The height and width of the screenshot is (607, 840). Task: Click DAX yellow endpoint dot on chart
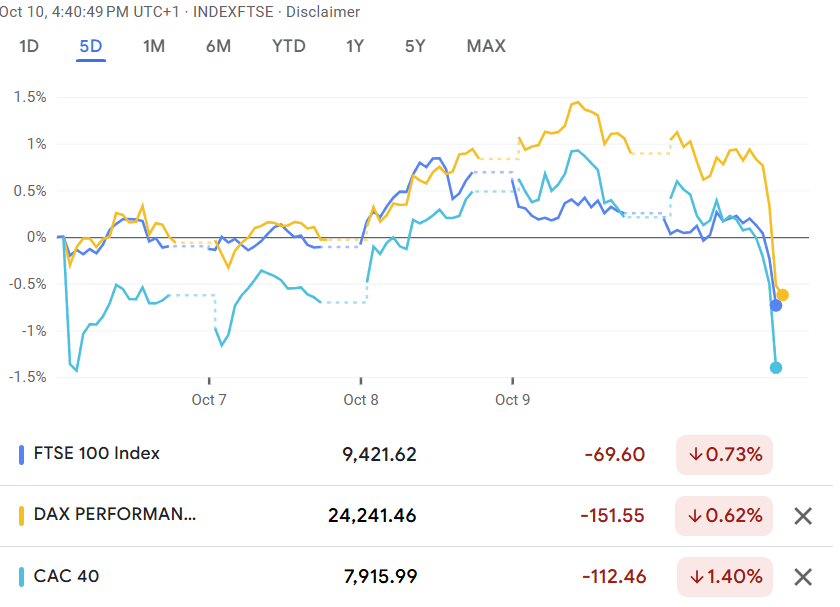[783, 295]
